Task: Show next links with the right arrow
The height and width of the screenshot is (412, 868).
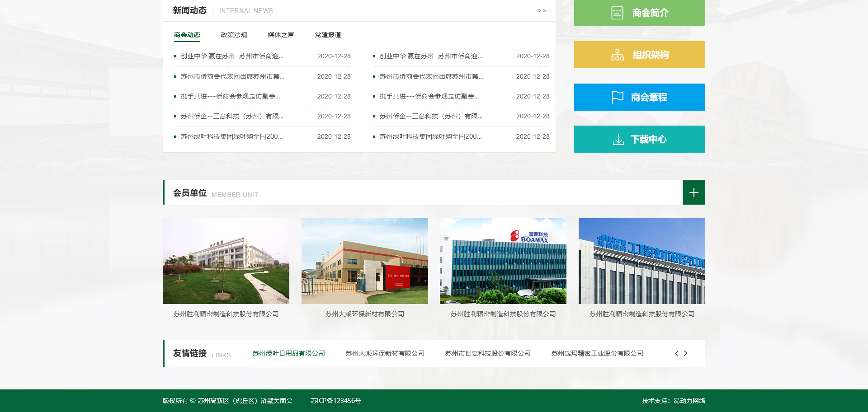Action: pyautogui.click(x=686, y=353)
